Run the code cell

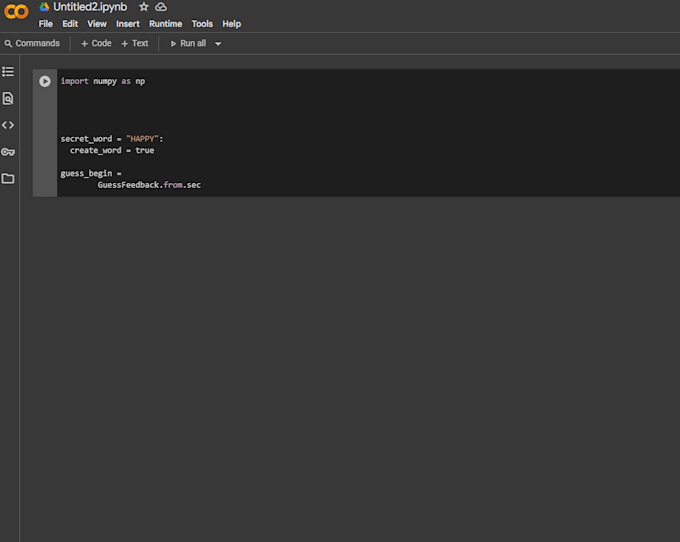point(45,81)
